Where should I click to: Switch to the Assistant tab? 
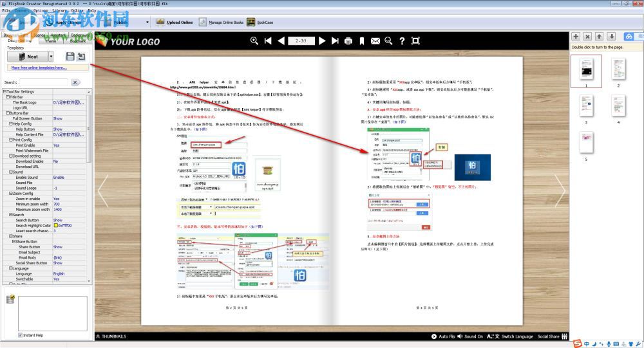pyautogui.click(x=58, y=35)
